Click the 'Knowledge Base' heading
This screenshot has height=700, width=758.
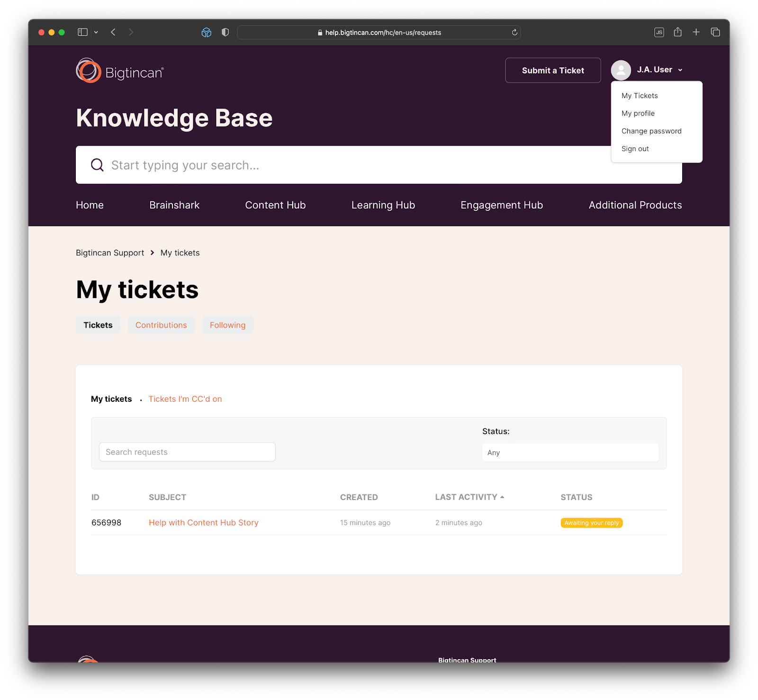(174, 118)
